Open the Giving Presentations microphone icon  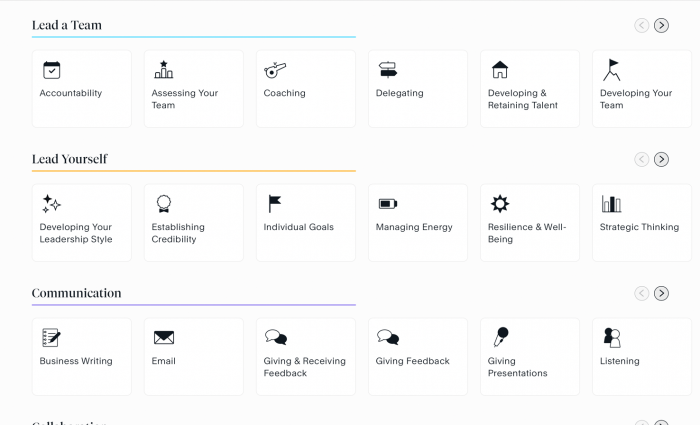[500, 337]
